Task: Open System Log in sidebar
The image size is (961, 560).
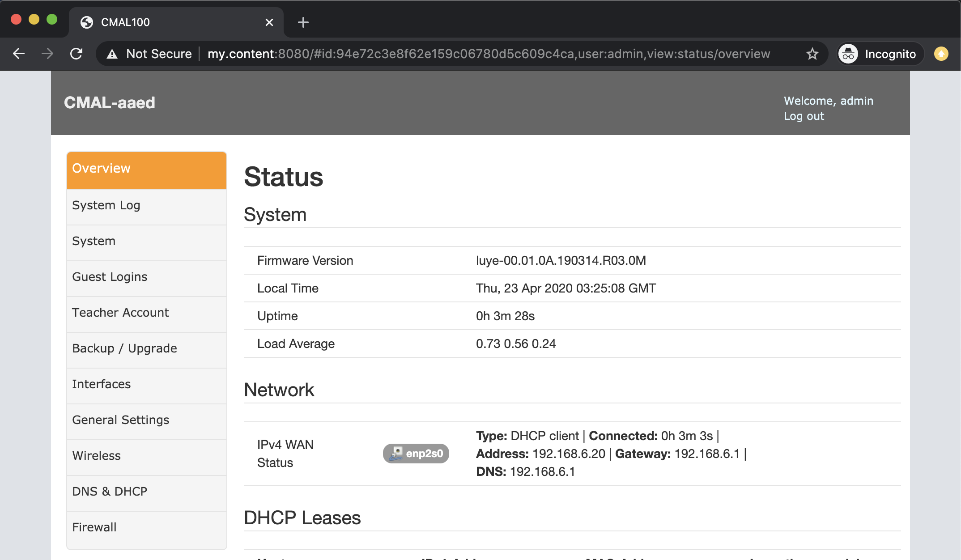Action: [106, 205]
